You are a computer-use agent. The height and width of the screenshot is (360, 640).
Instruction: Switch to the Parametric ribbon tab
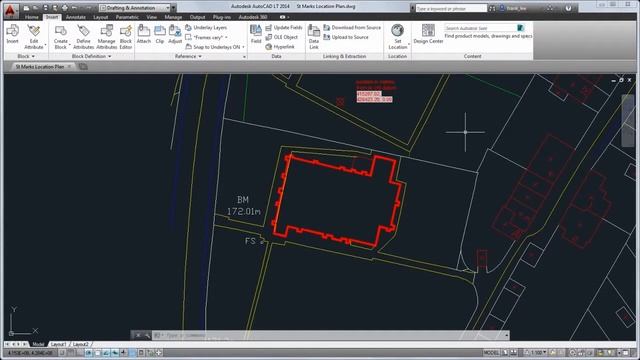pyautogui.click(x=127, y=17)
